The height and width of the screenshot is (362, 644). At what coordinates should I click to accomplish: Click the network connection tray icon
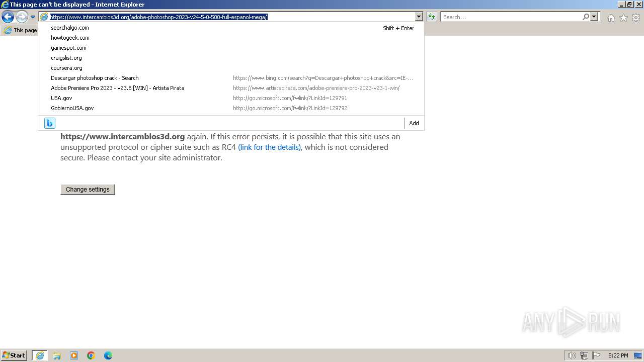click(584, 355)
